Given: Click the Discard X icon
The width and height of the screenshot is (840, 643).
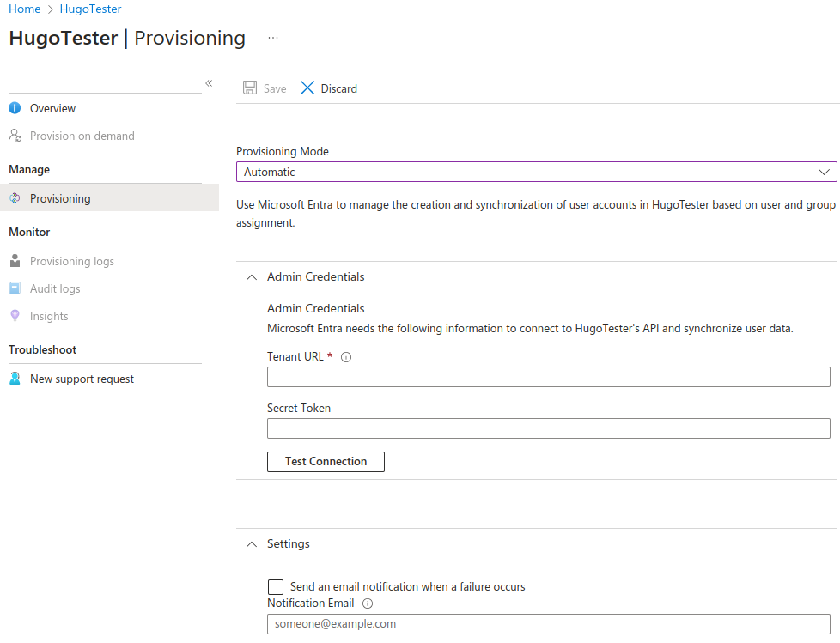Looking at the screenshot, I should click(307, 88).
